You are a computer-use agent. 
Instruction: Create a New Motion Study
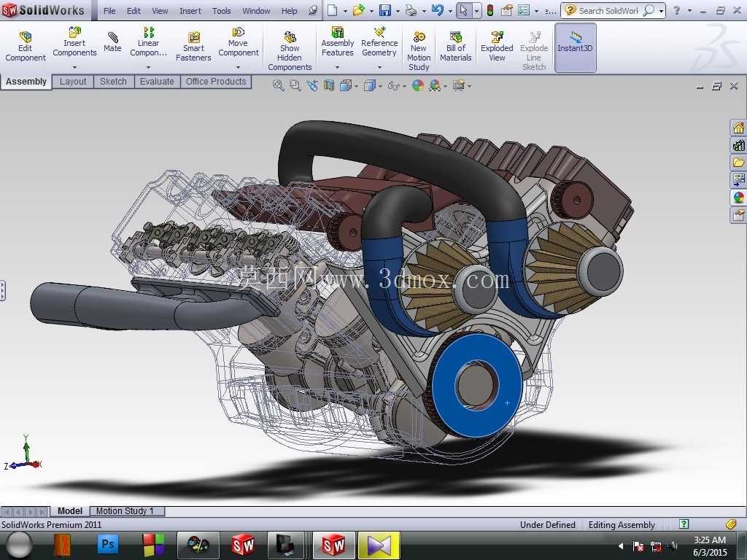(419, 52)
